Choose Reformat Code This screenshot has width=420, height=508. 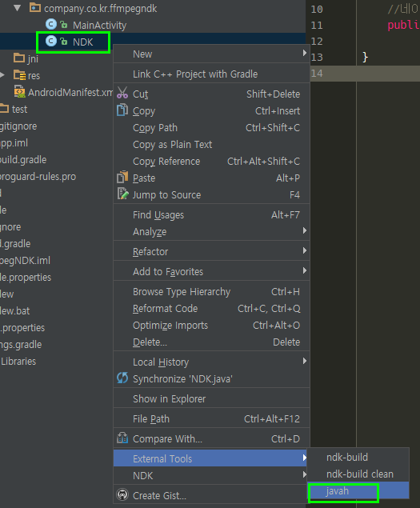[x=211, y=309]
